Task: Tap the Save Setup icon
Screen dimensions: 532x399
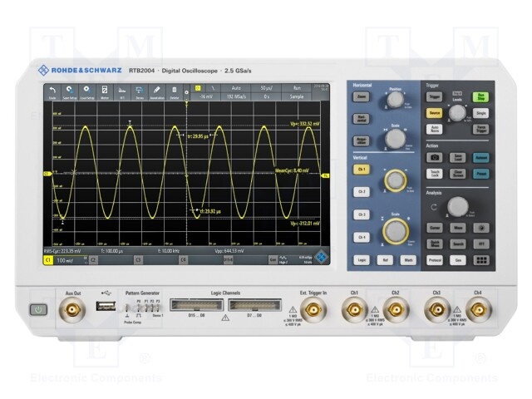Action: [x=69, y=91]
